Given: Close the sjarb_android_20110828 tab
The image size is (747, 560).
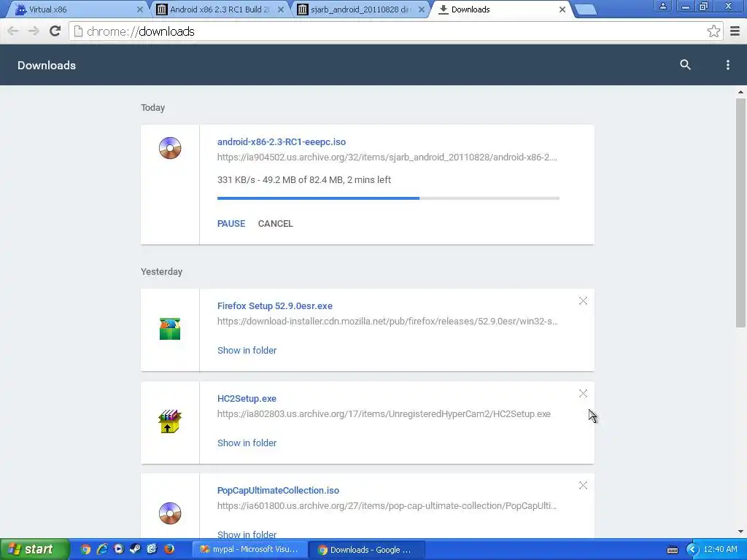Looking at the screenshot, I should 422,9.
